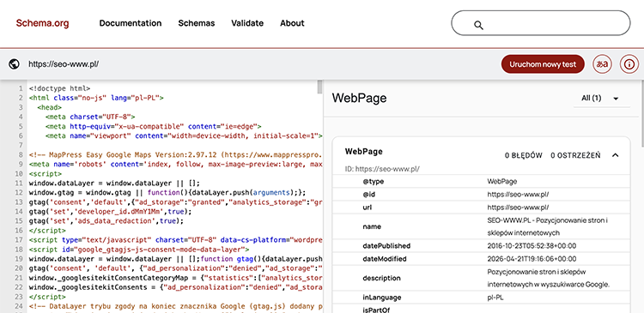This screenshot has height=313, width=644.
Task: Focus the site search input field
Action: [x=540, y=23]
